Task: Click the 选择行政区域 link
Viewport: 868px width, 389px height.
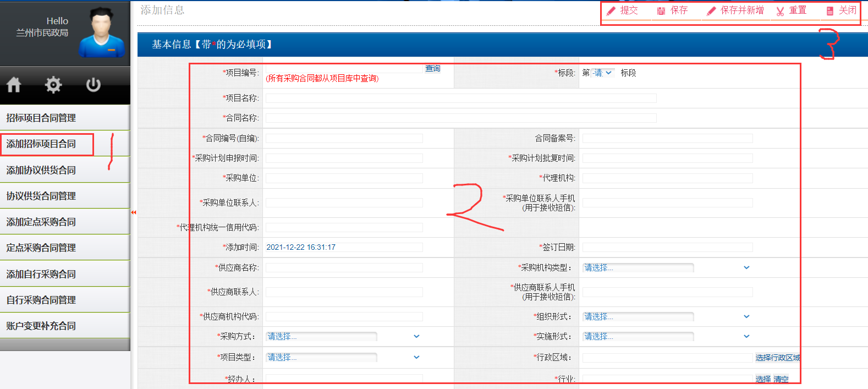Action: point(777,358)
